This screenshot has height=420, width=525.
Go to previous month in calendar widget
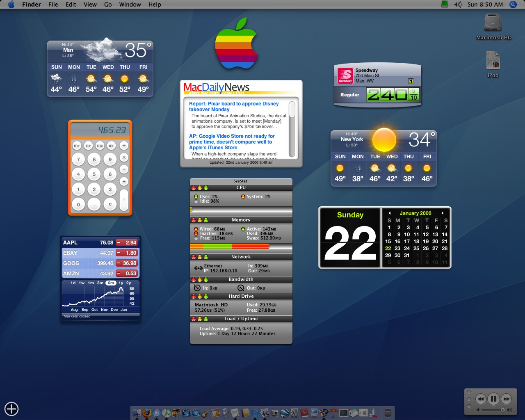coord(389,213)
